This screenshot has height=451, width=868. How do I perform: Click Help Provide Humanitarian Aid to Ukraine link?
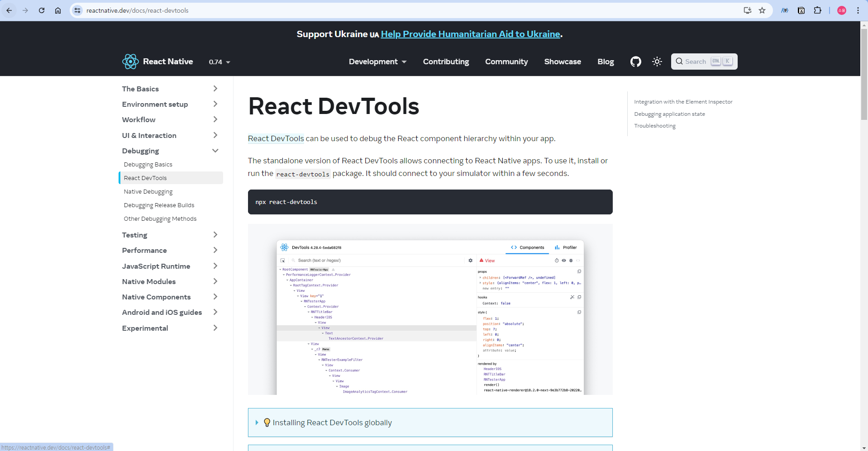(470, 34)
